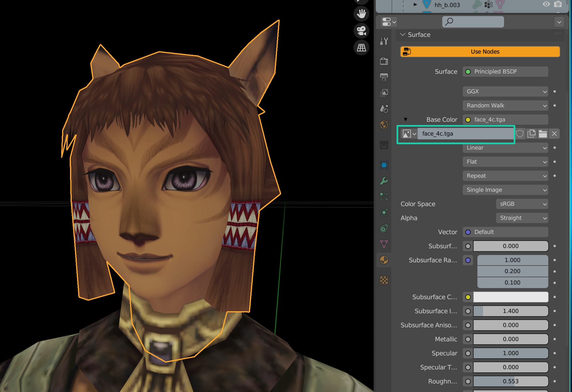
Task: Click the pan view hand gizmo
Action: (361, 13)
